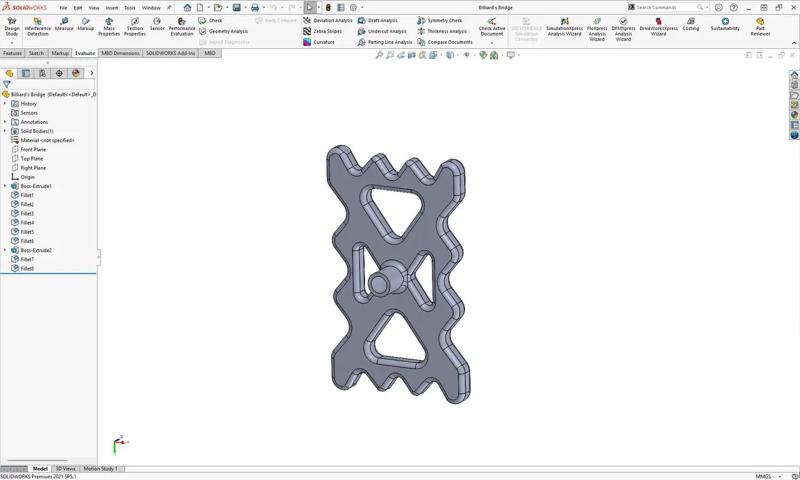Viewport: 800px width, 480px height.
Task: Collapse the ribbon with the up chevron
Action: (793, 43)
